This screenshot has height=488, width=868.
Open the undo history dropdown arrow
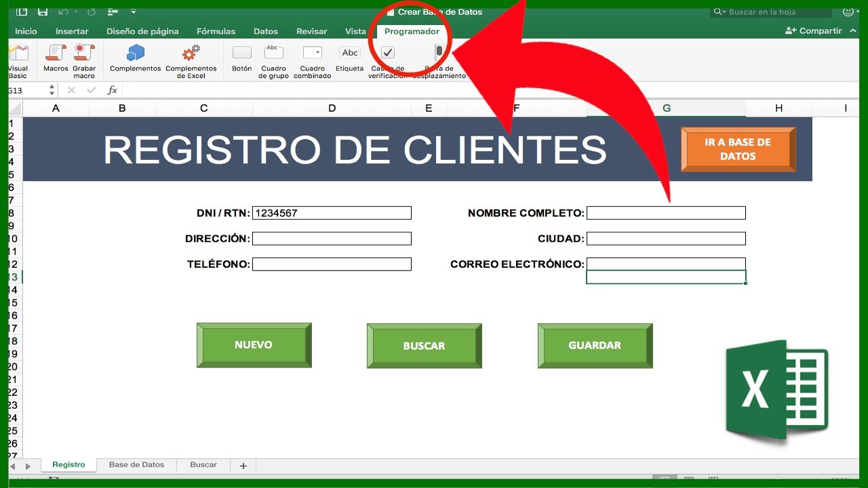point(75,12)
